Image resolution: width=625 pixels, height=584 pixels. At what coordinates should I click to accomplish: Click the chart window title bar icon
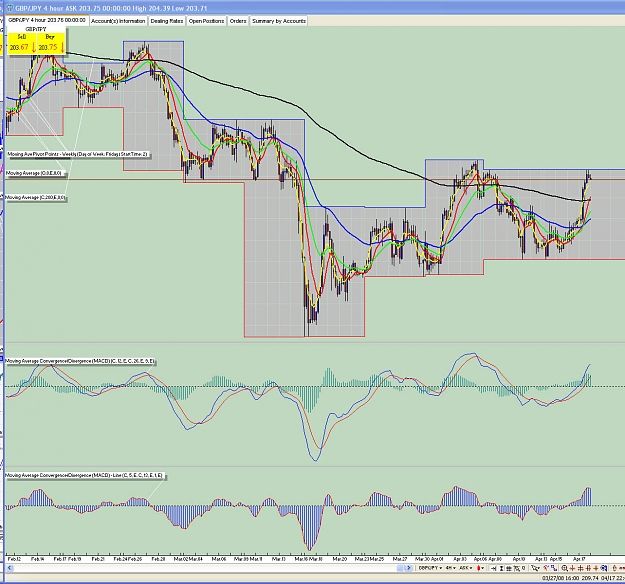coord(10,8)
